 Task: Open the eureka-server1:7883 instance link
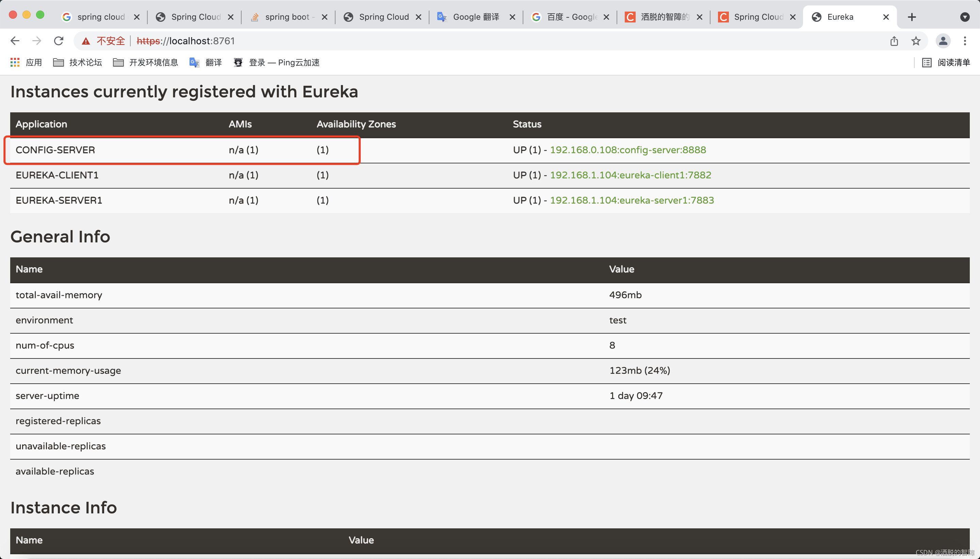coord(632,200)
